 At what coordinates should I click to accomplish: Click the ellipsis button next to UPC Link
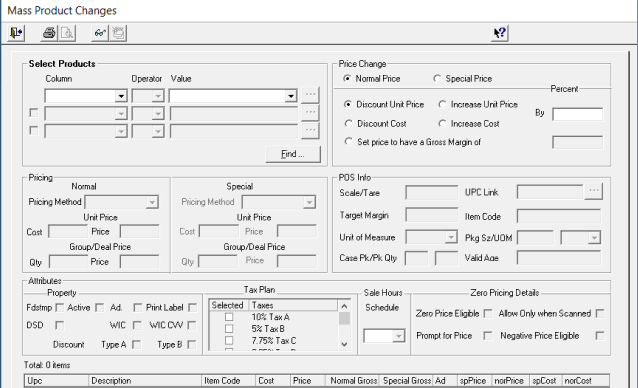pyautogui.click(x=593, y=191)
